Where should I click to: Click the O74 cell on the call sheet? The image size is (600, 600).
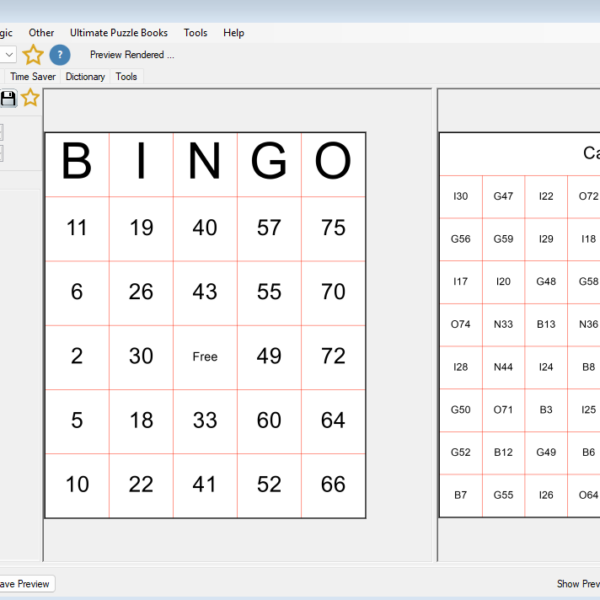point(460,325)
